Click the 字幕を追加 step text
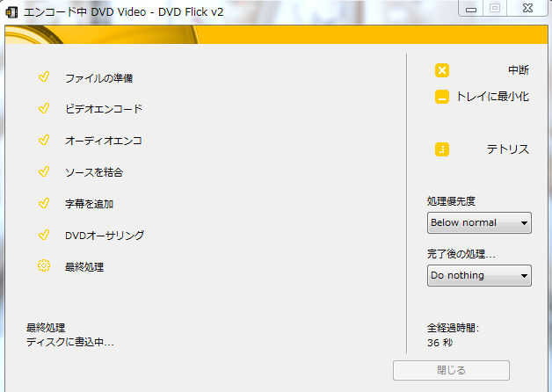The height and width of the screenshot is (392, 552). coord(89,204)
